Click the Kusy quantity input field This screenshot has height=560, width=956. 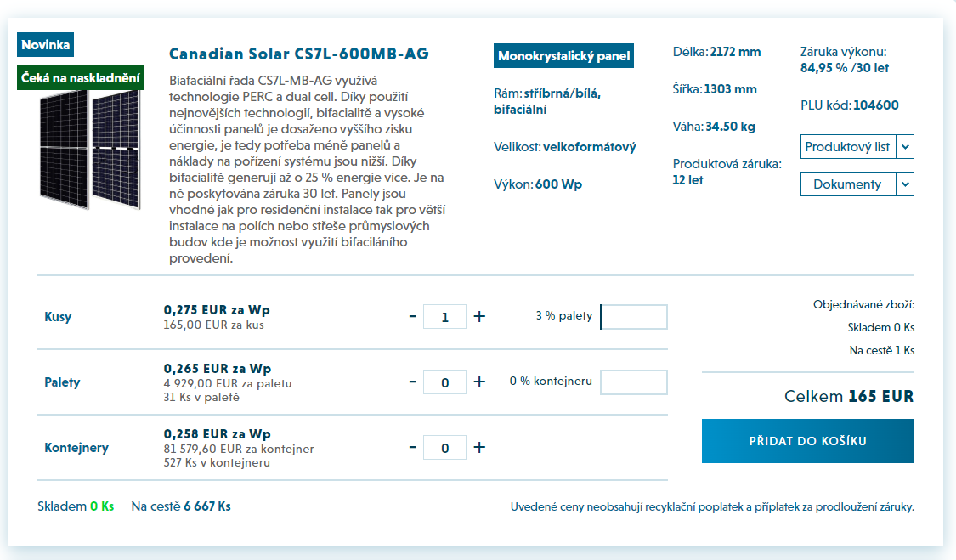[x=445, y=317]
